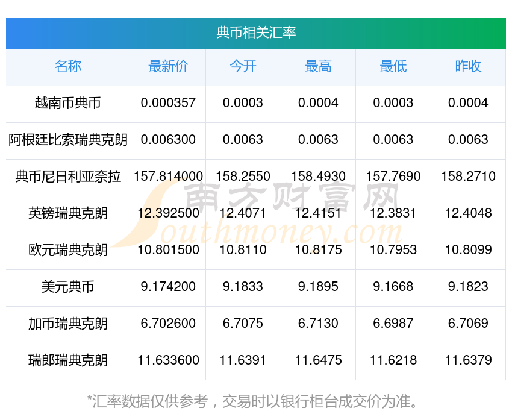
Task: Open the 越南币典币 row name
Action: 68,103
